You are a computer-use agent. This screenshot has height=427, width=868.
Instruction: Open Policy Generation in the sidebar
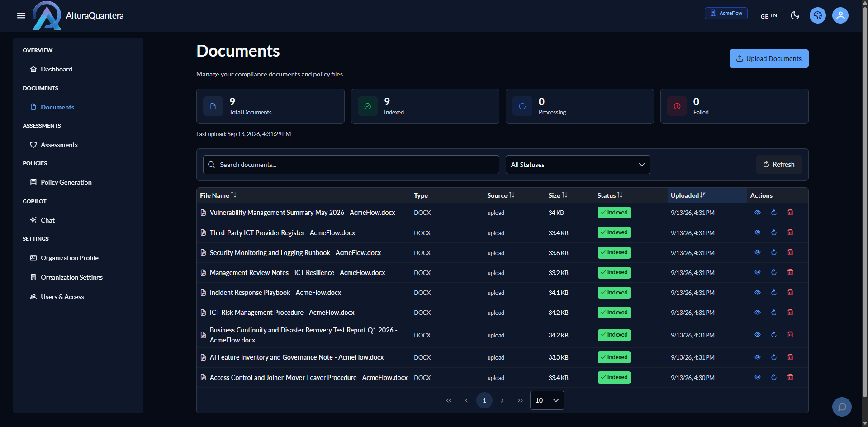point(66,182)
